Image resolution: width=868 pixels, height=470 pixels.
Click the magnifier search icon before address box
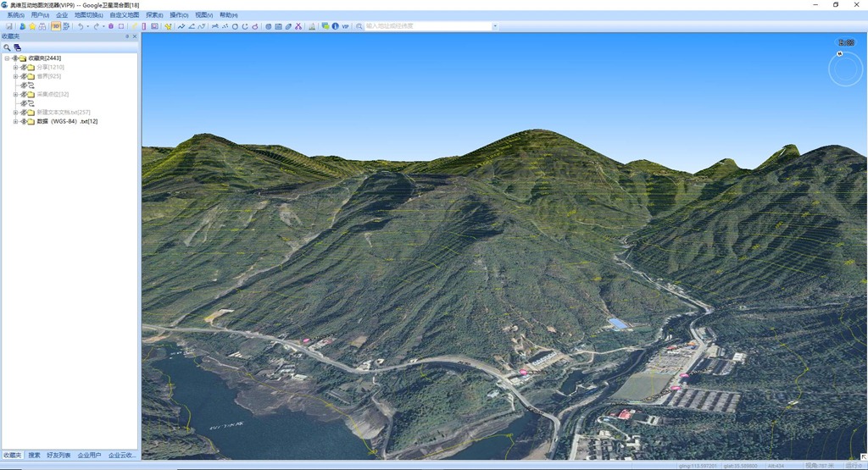tap(359, 26)
